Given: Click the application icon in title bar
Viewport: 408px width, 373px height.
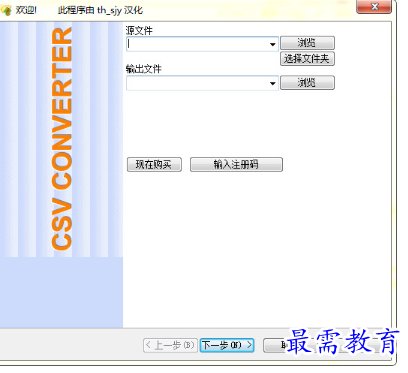Looking at the screenshot, I should 6,10.
